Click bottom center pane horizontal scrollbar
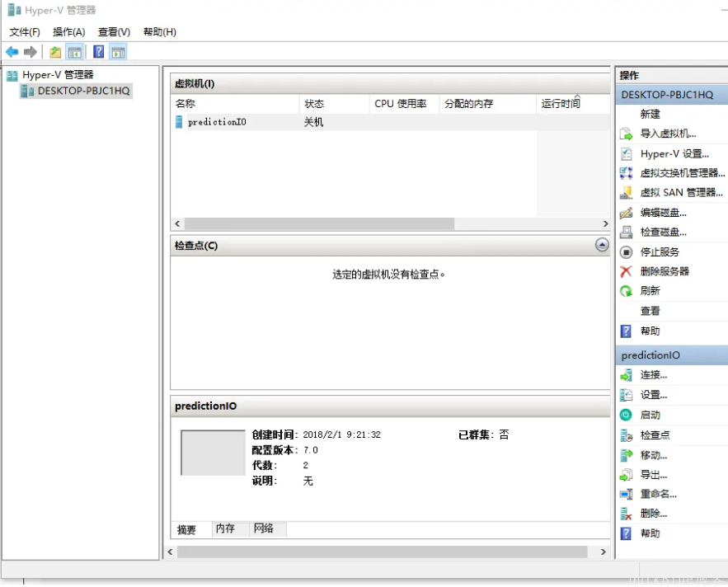This screenshot has height=587, width=728. tap(382, 552)
